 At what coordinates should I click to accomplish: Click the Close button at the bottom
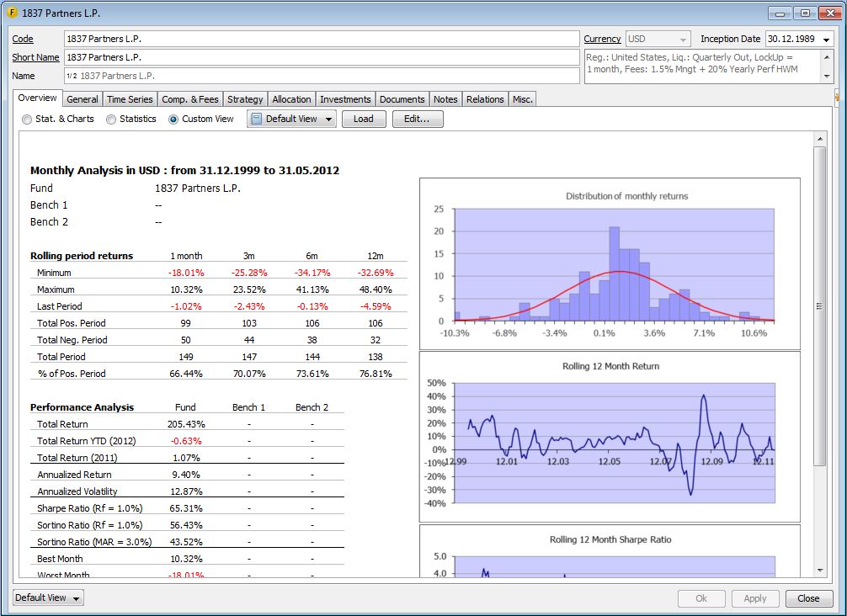coord(808,598)
